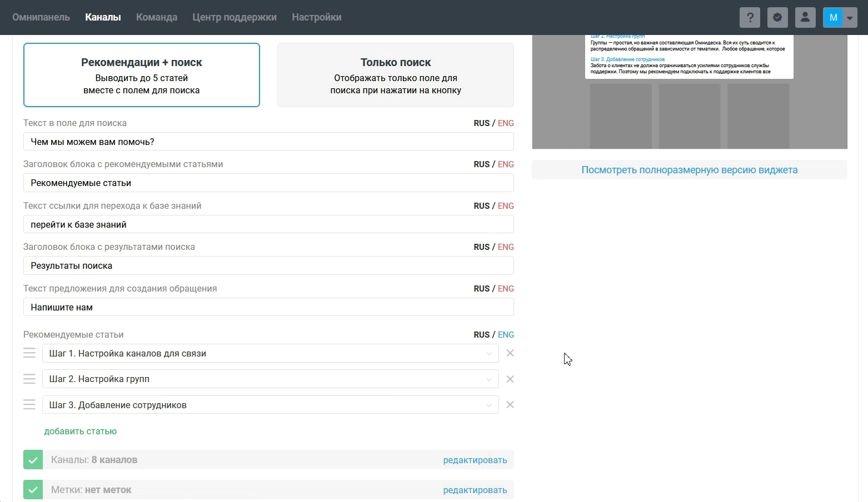
Task: Click the 'Чем мы можем вам помочь?' field
Action: tap(268, 142)
